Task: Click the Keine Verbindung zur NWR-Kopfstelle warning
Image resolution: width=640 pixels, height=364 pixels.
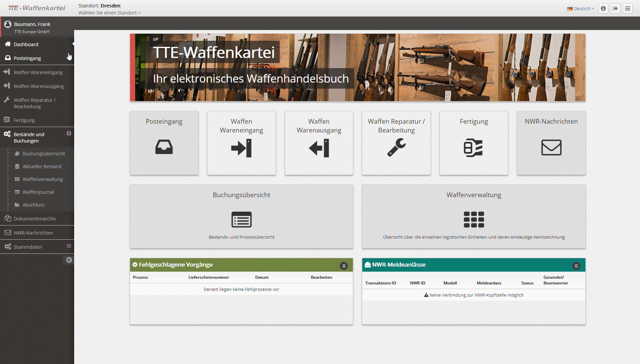Action: [x=474, y=295]
